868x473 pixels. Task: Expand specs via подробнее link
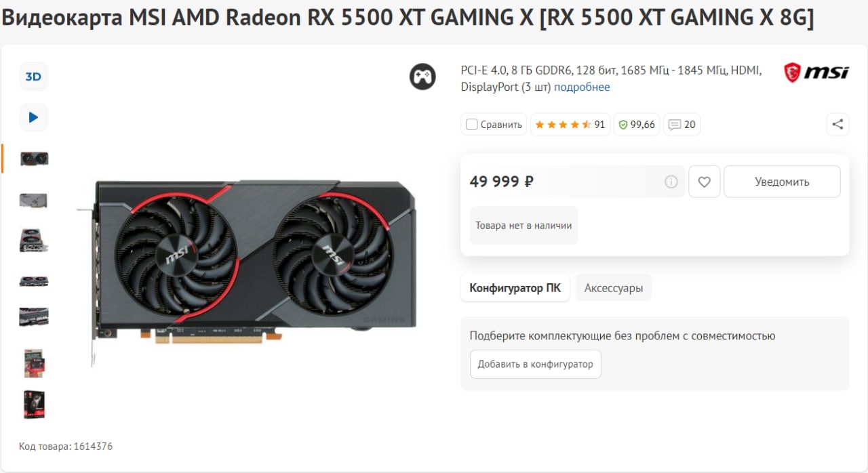click(582, 87)
